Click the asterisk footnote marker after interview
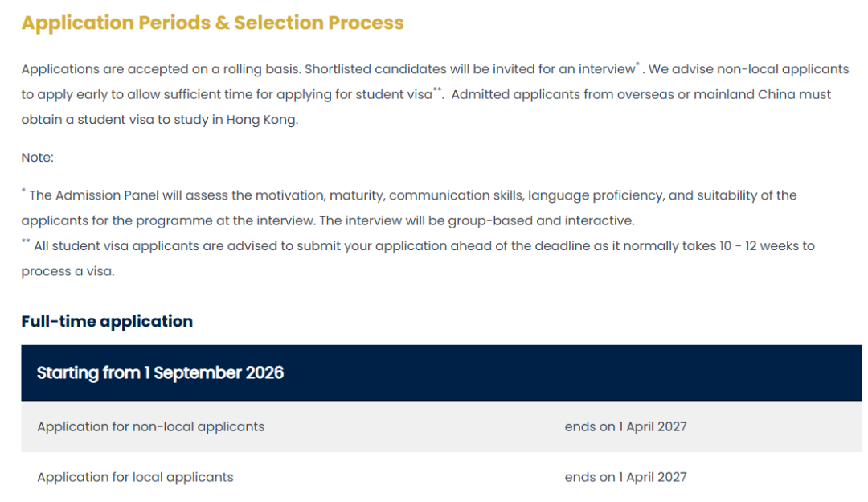Image resolution: width=868 pixels, height=502 pixels. pos(637,64)
